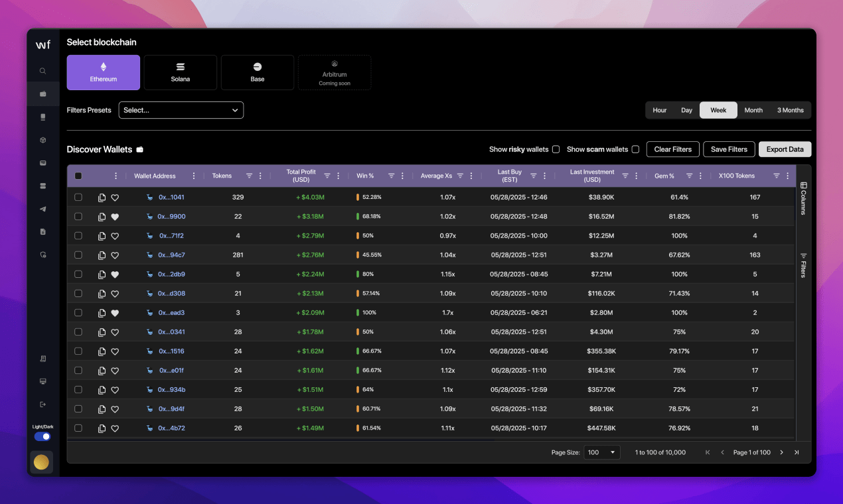Select the row checkbox for 0x...4b72

(78, 428)
